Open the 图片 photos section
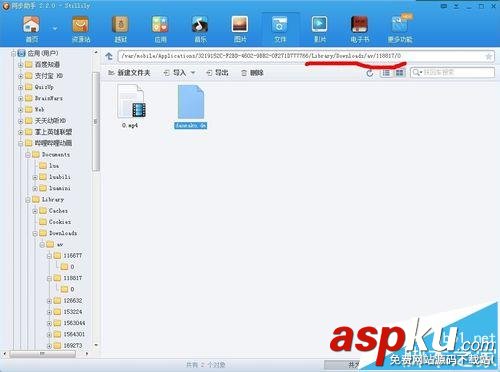The width and height of the screenshot is (500, 372). [x=240, y=30]
